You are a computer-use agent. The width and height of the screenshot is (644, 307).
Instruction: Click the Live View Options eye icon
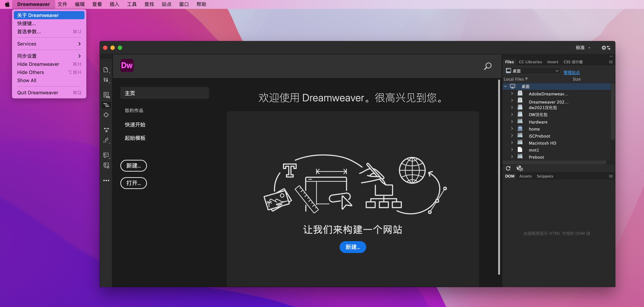[106, 95]
